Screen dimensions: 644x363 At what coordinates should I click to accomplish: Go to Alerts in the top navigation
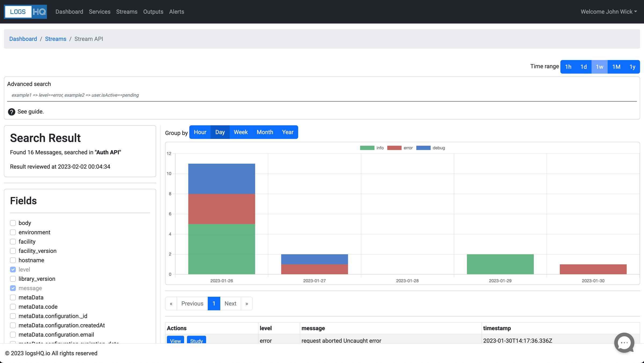pyautogui.click(x=176, y=12)
